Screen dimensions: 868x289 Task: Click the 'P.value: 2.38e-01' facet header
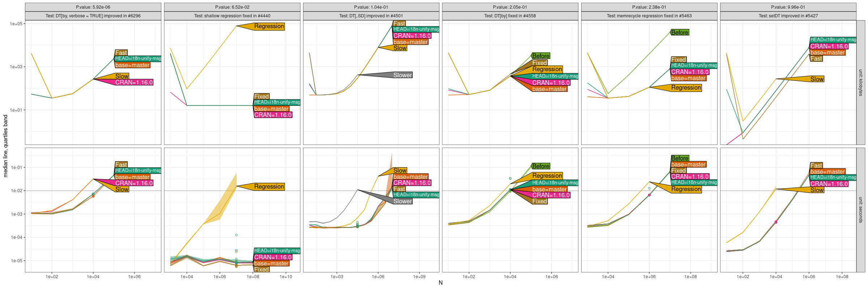(649, 7)
